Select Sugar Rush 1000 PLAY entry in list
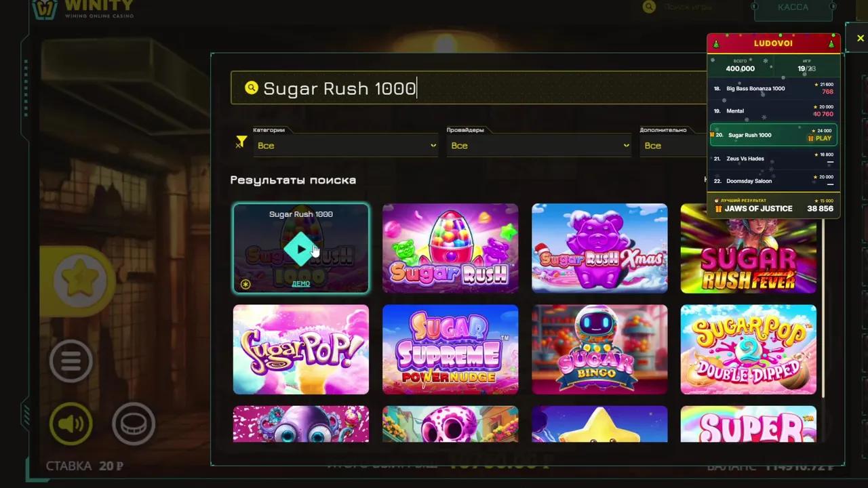Viewport: 868px width, 488px height. pyautogui.click(x=773, y=135)
